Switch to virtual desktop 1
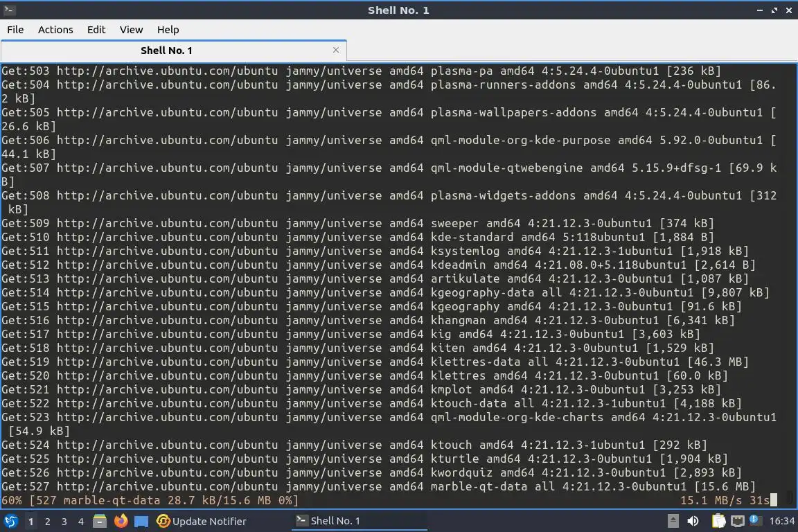798x532 pixels. (x=30, y=522)
